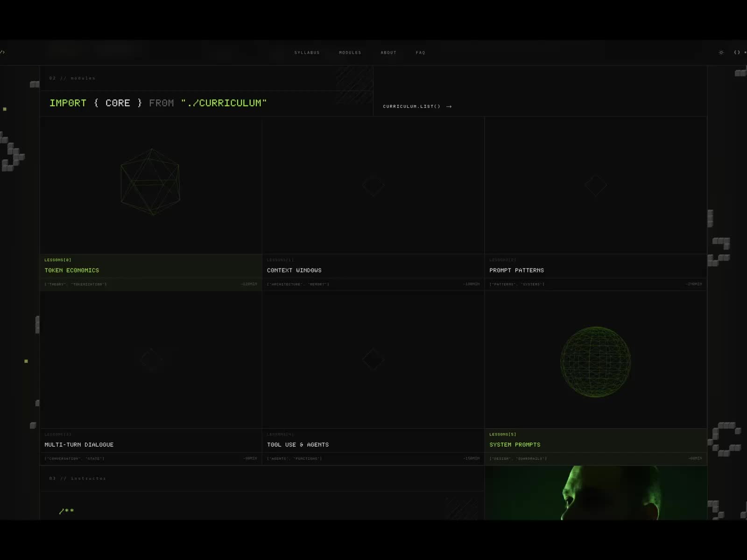
Task: Click the code bracket logo icon
Action: point(3,52)
